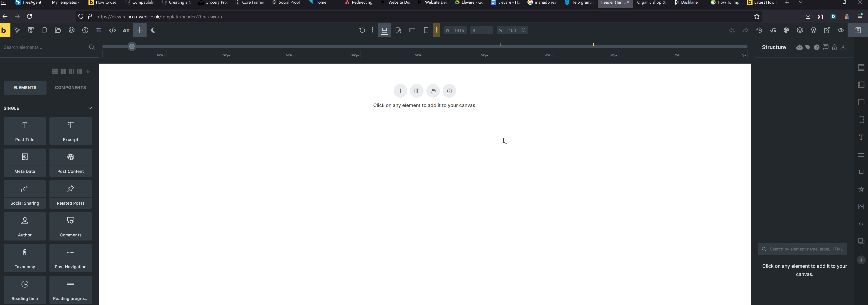
Task: Click the Structure panel tag icon
Action: [808, 47]
